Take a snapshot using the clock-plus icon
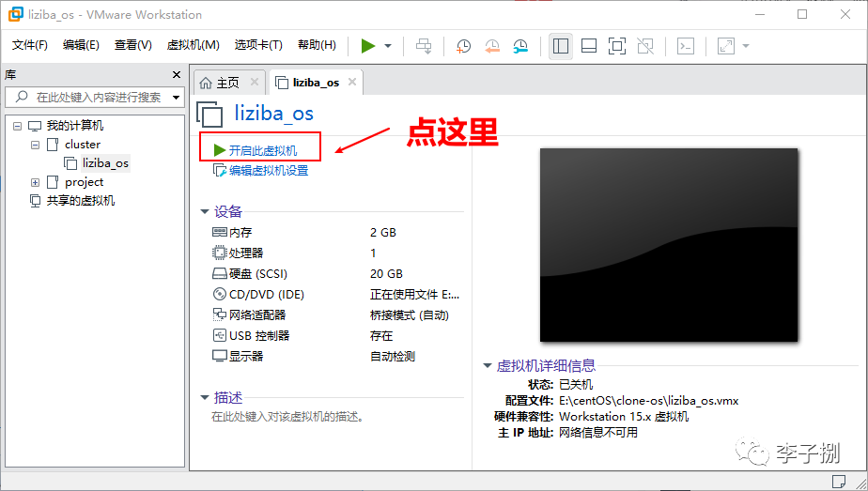Image resolution: width=868 pixels, height=491 pixels. click(463, 46)
